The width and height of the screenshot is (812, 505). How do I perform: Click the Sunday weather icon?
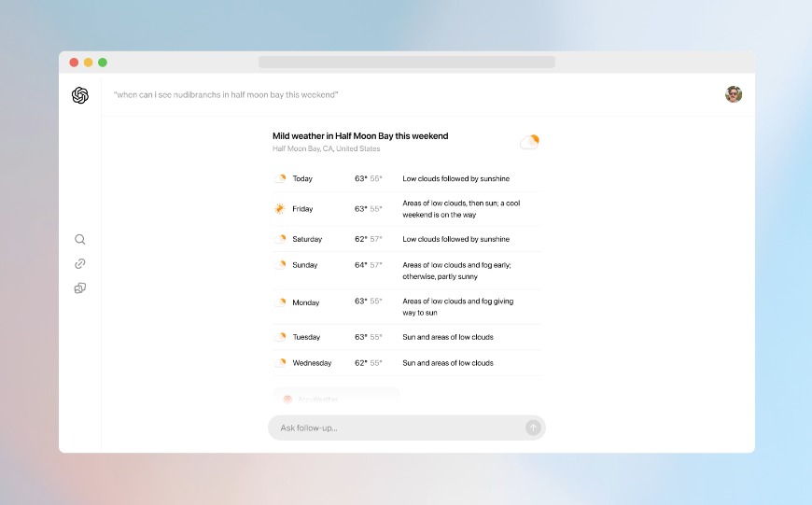280,265
